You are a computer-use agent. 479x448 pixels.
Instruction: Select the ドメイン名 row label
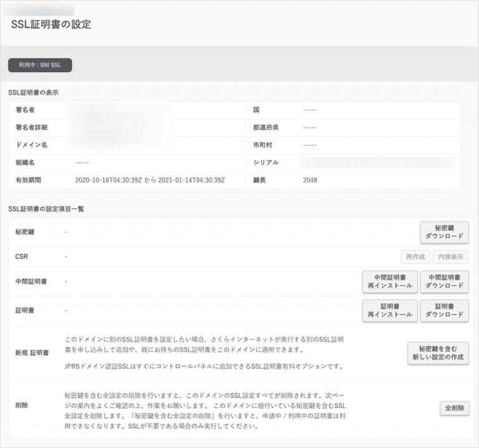coord(30,145)
